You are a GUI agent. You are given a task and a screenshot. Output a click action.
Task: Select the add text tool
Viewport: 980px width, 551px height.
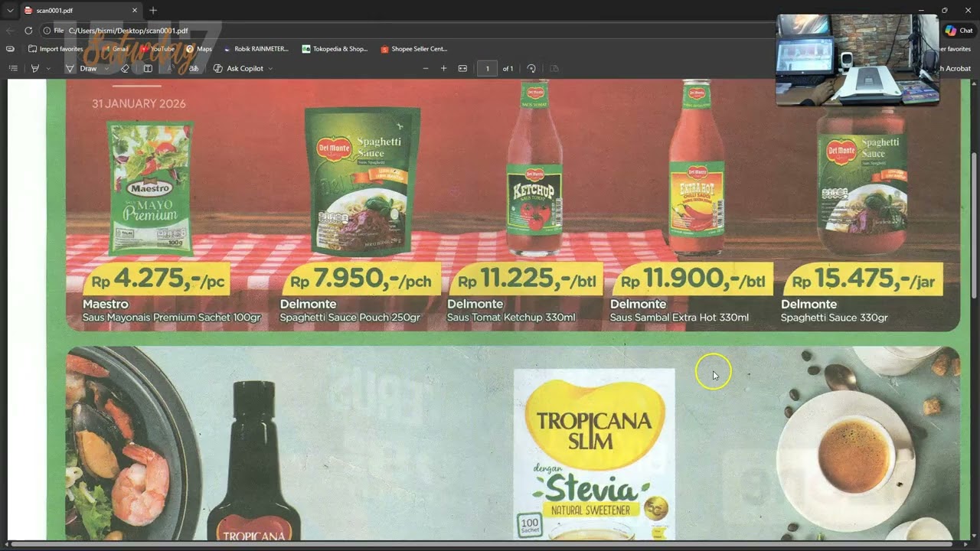(148, 69)
